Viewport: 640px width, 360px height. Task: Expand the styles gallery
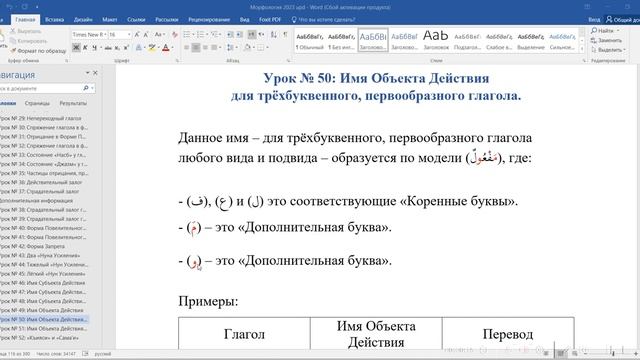(582, 49)
